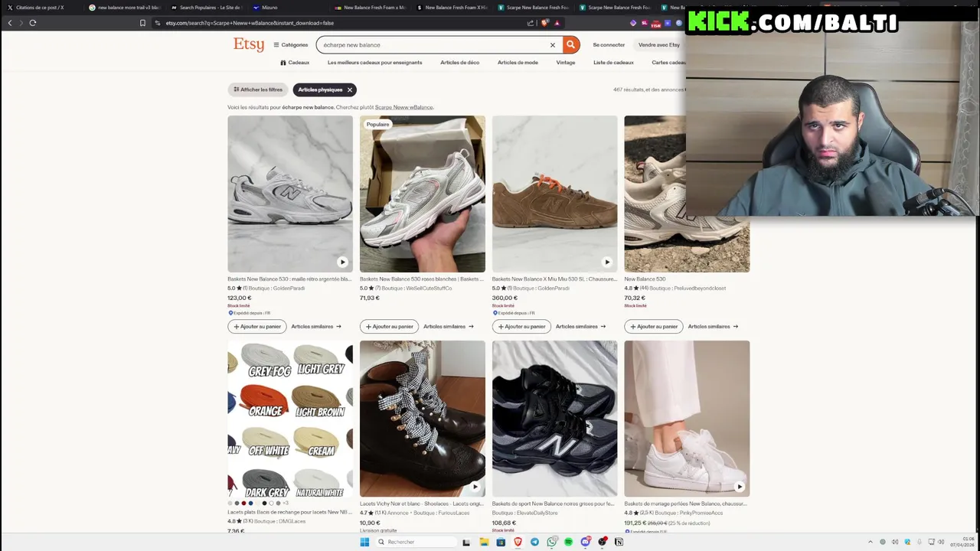This screenshot has height=551, width=980.
Task: Expand Articles similaires for the first listing
Action: pyautogui.click(x=316, y=327)
